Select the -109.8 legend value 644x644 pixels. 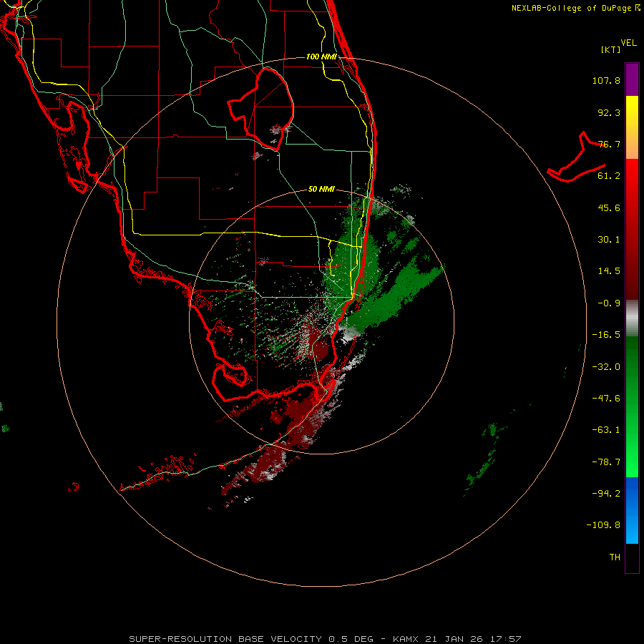(x=603, y=525)
